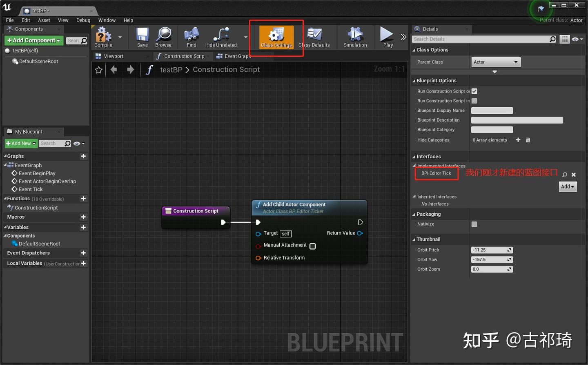Compile the Blueprint
This screenshot has width=588, height=365.
point(102,37)
